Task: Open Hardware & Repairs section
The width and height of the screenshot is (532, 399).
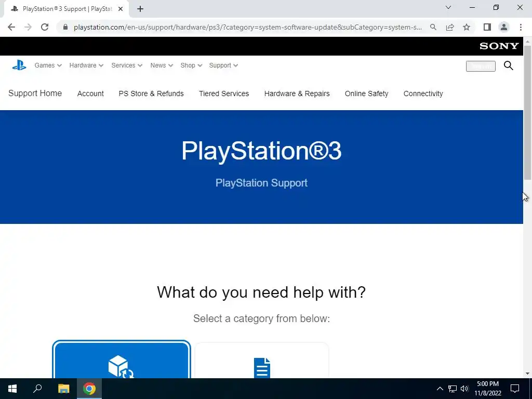Action: 297,94
